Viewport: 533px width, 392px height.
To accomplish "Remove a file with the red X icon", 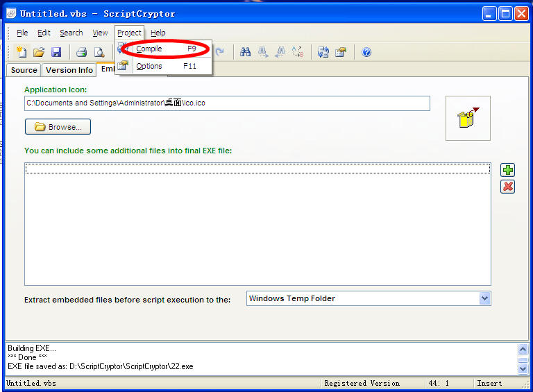I will 507,187.
